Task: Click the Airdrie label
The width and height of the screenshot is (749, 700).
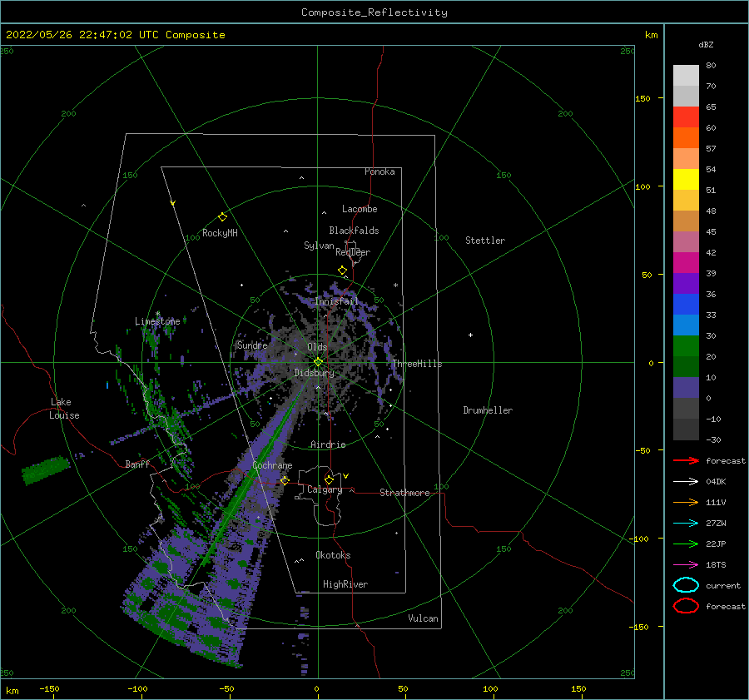Action: click(328, 444)
